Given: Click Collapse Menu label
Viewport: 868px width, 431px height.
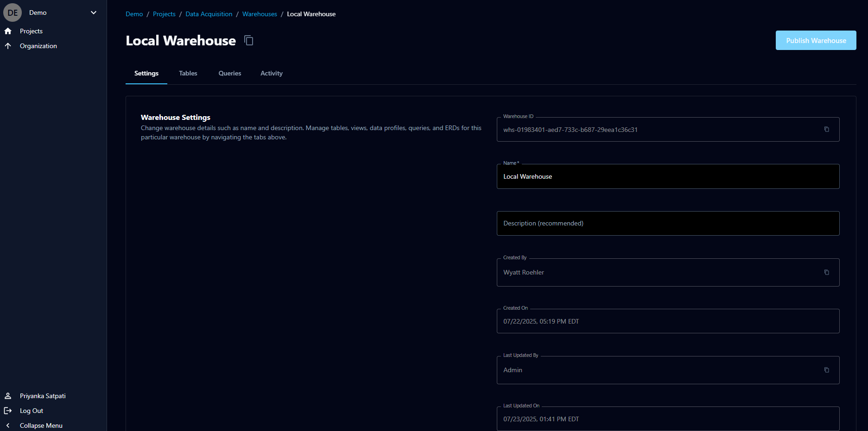Looking at the screenshot, I should [x=41, y=425].
